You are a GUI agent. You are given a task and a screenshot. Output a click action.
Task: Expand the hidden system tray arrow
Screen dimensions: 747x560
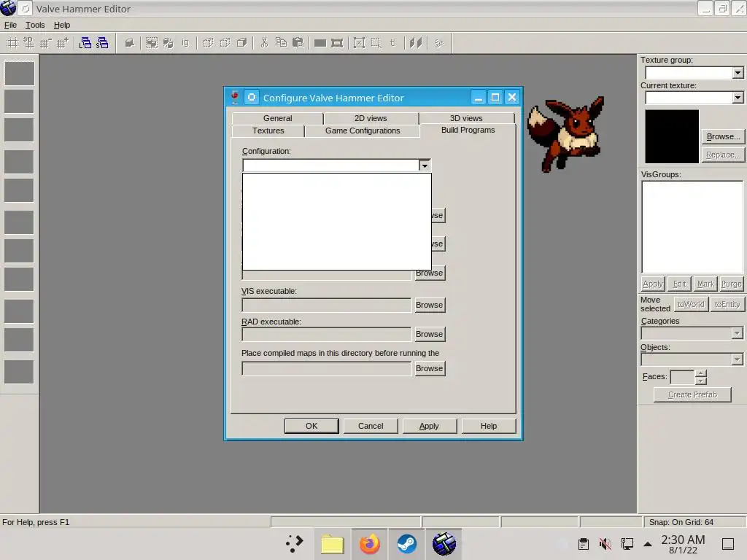tap(648, 544)
